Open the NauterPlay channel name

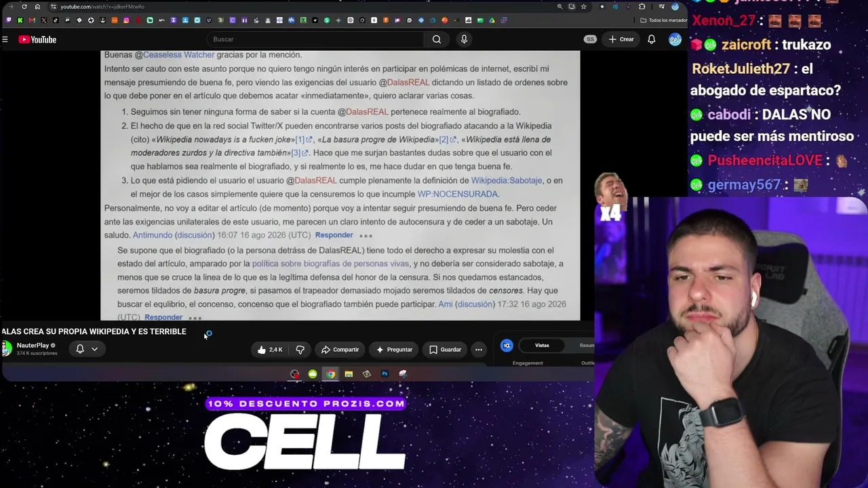click(x=33, y=346)
